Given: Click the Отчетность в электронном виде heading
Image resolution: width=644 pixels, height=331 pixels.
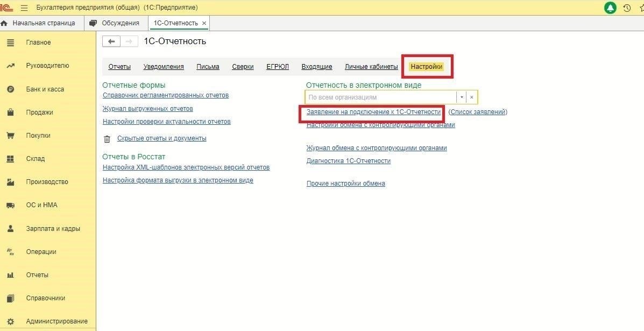Looking at the screenshot, I should click(x=364, y=86).
